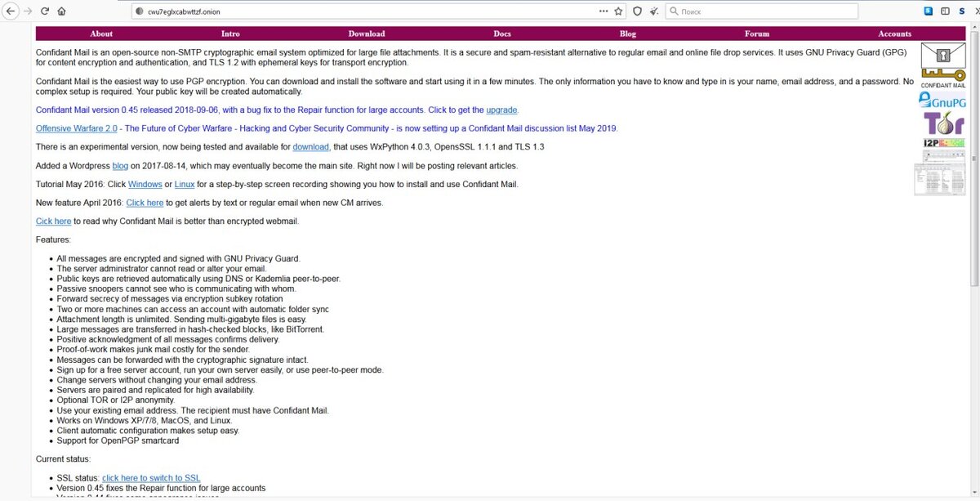Image resolution: width=980 pixels, height=501 pixels.
Task: Open the page actions three-dots menu
Action: pyautogui.click(x=603, y=11)
